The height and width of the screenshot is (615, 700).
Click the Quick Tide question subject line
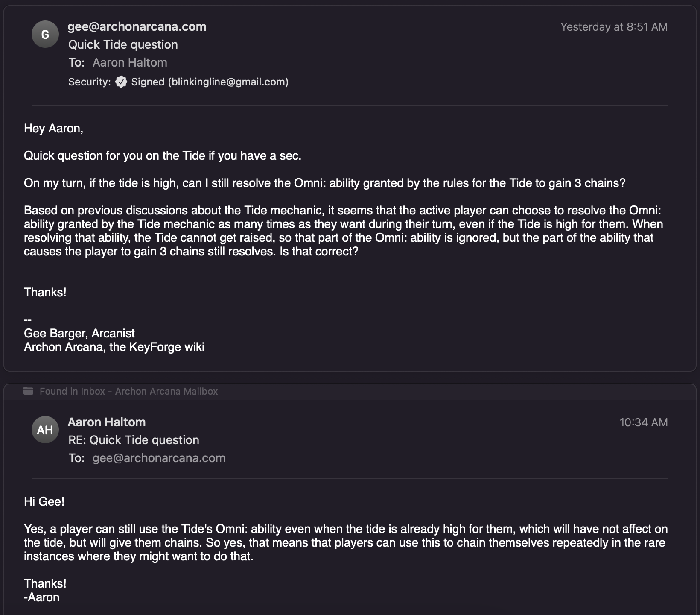(123, 44)
